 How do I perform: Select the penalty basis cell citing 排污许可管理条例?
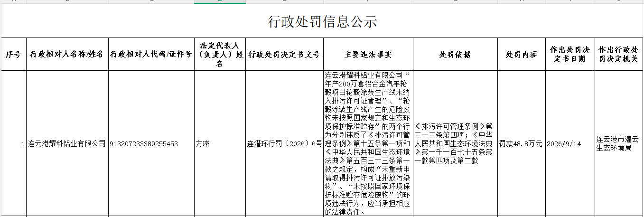(455, 143)
